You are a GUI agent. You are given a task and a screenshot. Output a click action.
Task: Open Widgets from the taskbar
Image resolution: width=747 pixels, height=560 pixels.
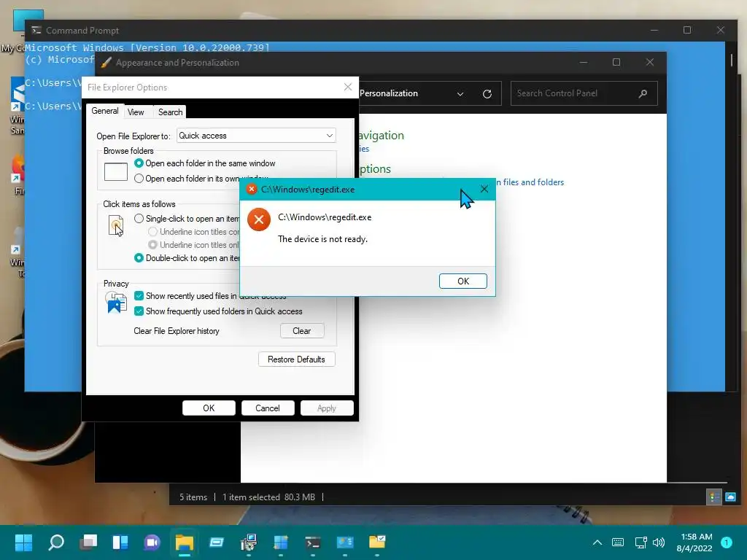point(120,542)
